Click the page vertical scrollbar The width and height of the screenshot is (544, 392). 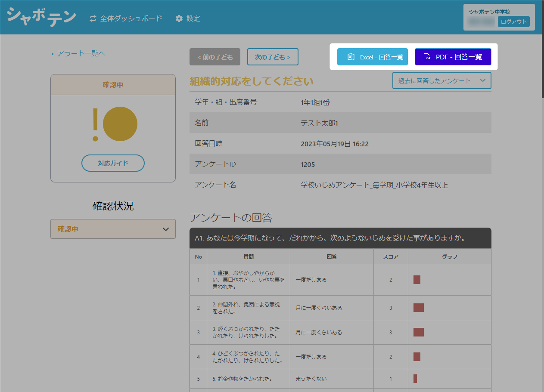tap(542, 49)
